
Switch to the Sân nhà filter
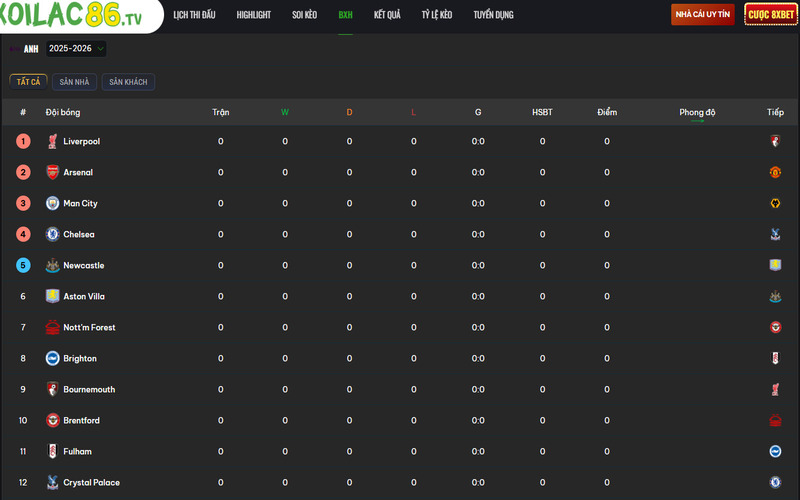pyautogui.click(x=74, y=82)
